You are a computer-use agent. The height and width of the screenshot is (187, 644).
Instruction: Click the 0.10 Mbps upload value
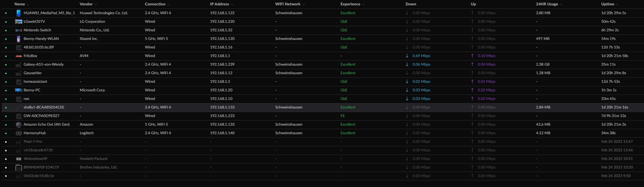(x=486, y=56)
